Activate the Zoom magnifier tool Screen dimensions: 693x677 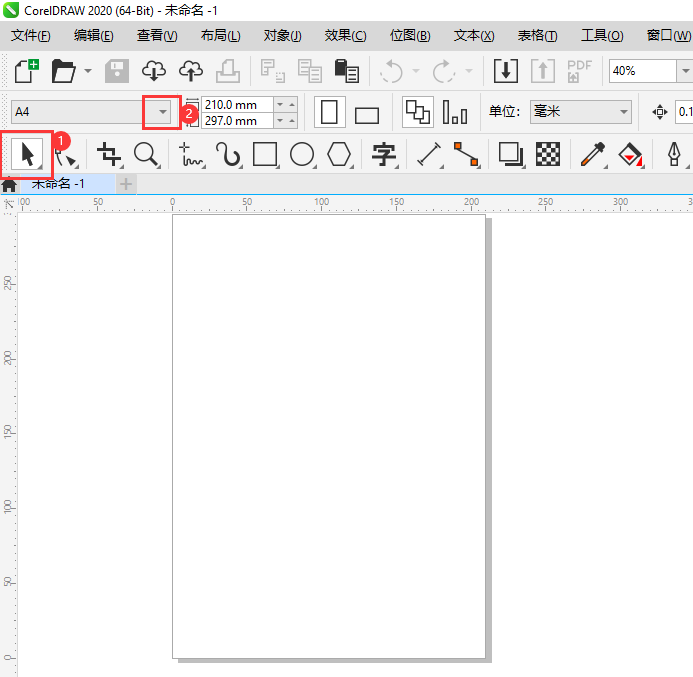click(146, 155)
